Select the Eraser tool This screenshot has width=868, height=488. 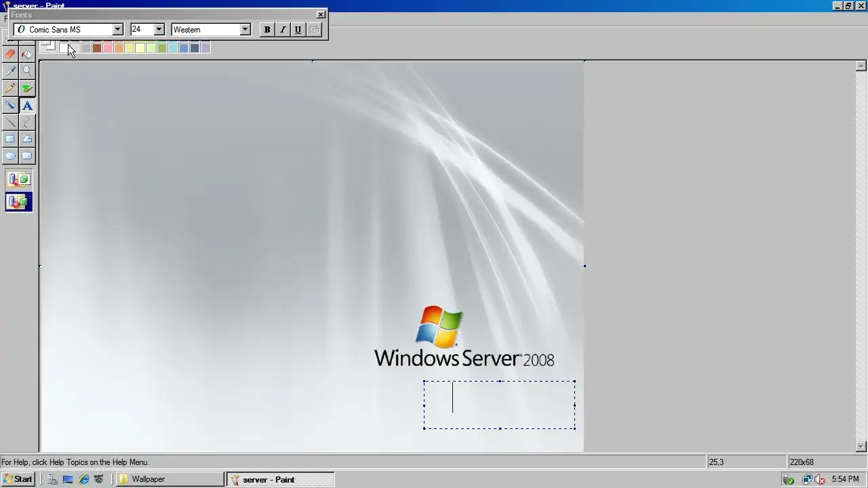10,54
